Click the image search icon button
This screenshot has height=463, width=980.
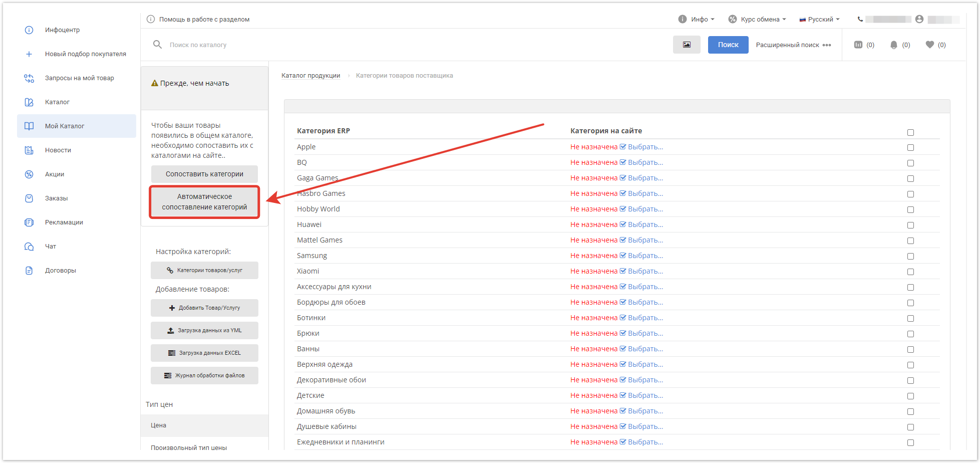click(x=686, y=45)
